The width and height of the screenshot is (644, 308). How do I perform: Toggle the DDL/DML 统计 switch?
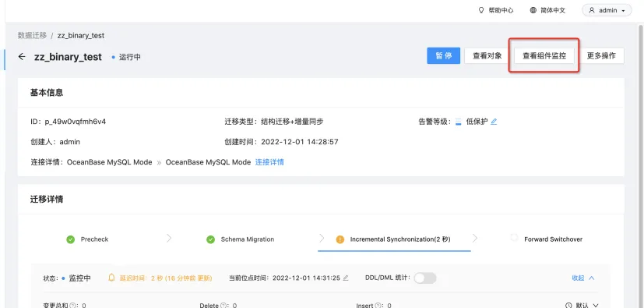[425, 278]
